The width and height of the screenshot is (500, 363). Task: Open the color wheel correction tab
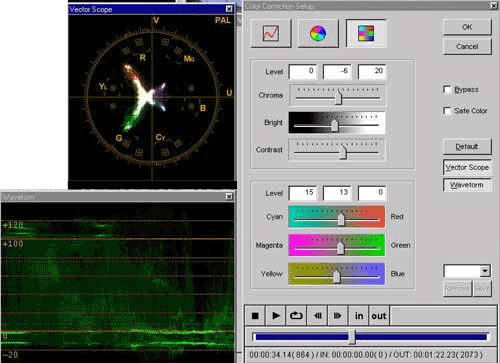pyautogui.click(x=318, y=33)
